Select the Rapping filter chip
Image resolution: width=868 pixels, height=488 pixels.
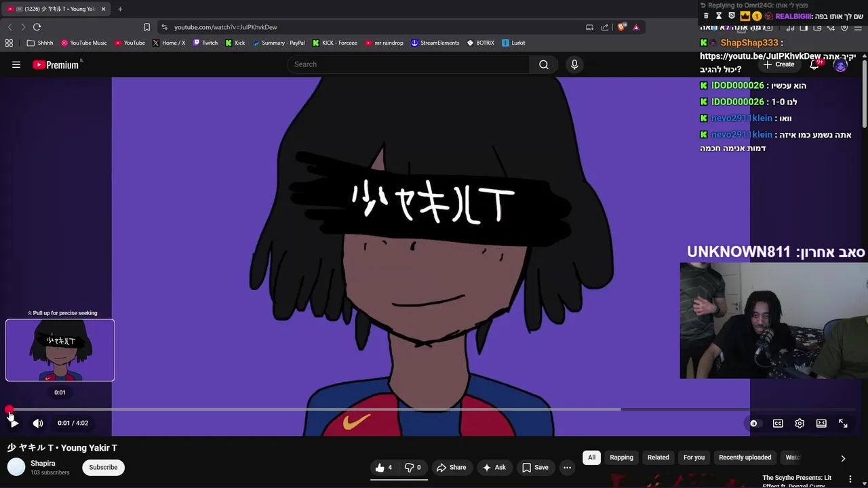[x=621, y=457]
